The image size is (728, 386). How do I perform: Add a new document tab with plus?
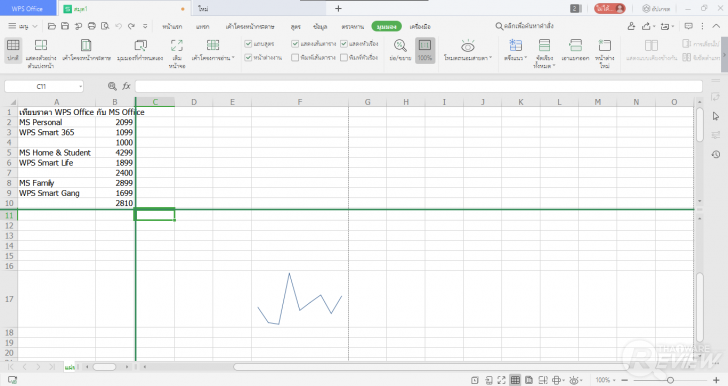[338, 8]
